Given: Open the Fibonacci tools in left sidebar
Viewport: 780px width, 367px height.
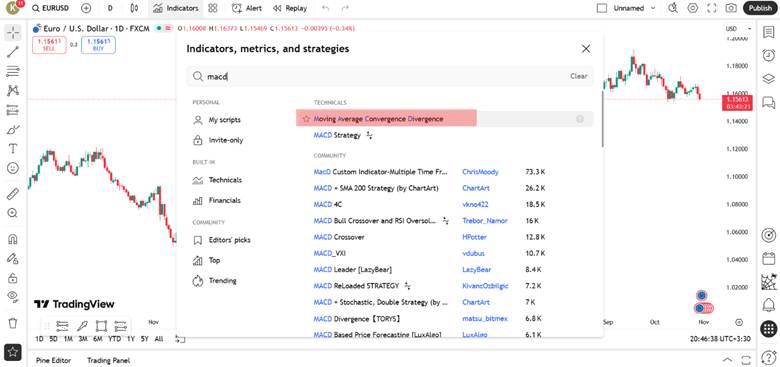Looking at the screenshot, I should [x=13, y=72].
